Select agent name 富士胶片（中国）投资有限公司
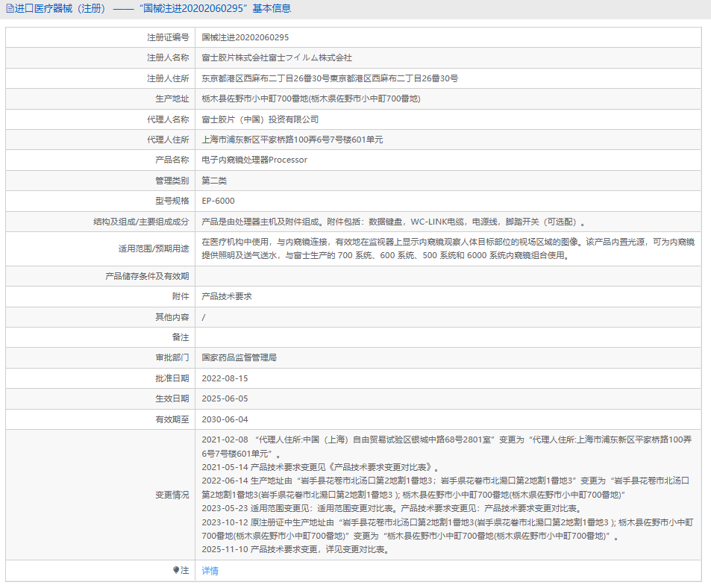Viewport: 711px width, 588px height. point(260,119)
